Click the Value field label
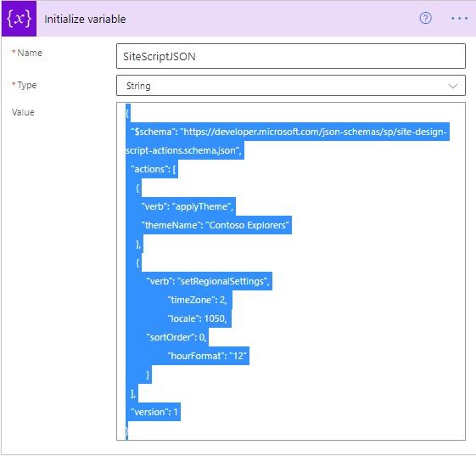Viewport: 476px width, 456px height. pyautogui.click(x=23, y=112)
